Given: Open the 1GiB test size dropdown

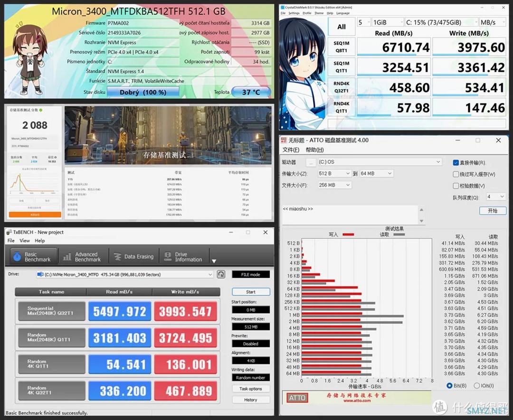Looking at the screenshot, I should point(388,22).
